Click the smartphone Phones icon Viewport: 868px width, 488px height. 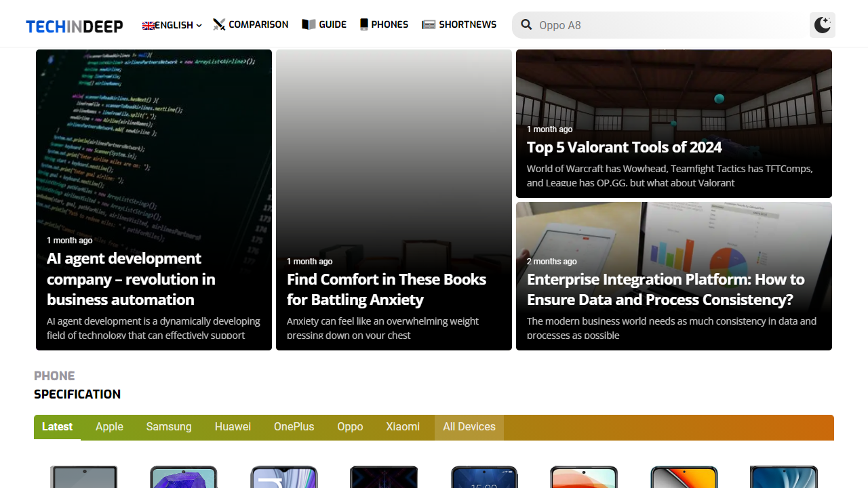pyautogui.click(x=364, y=25)
